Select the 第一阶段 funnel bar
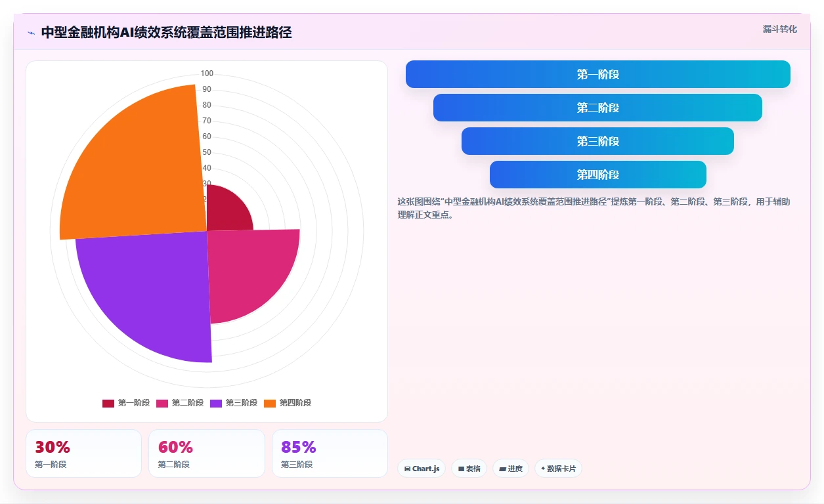Viewport: 824px width, 504px height. 598,74
